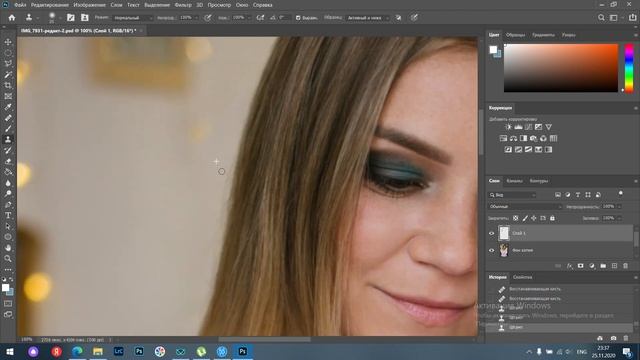
Task: Add a layer mask to layer
Action: pos(580,266)
